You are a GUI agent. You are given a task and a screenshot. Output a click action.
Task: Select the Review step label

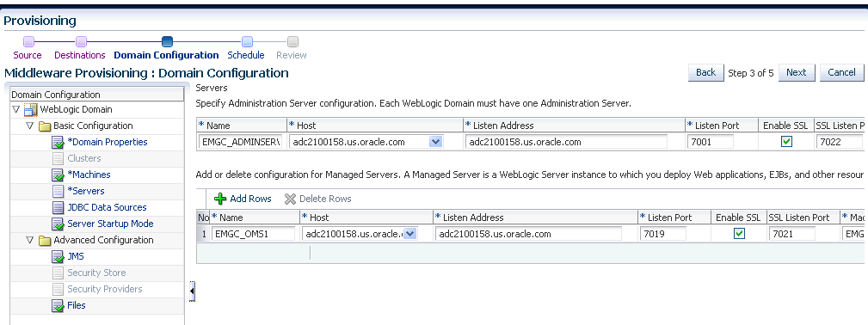coord(291,55)
